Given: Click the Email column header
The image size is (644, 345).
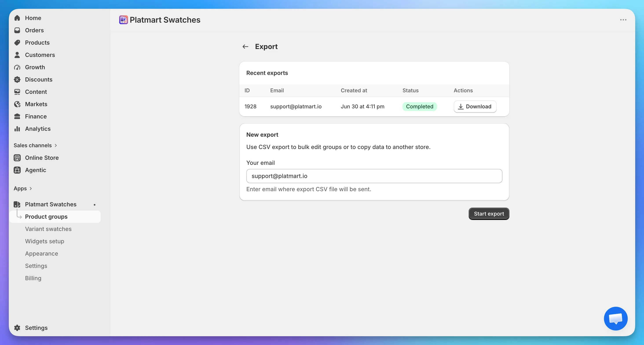Looking at the screenshot, I should point(277,91).
